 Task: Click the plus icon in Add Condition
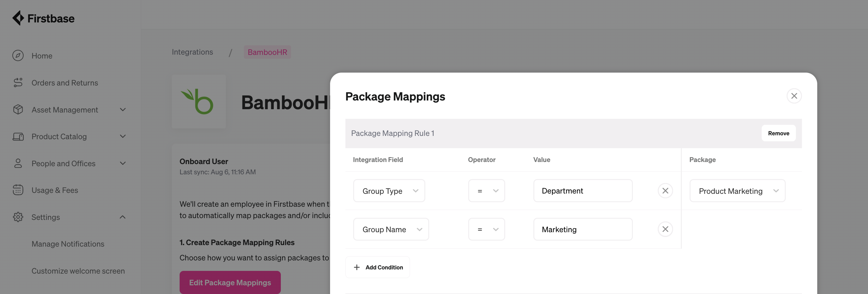(x=357, y=267)
